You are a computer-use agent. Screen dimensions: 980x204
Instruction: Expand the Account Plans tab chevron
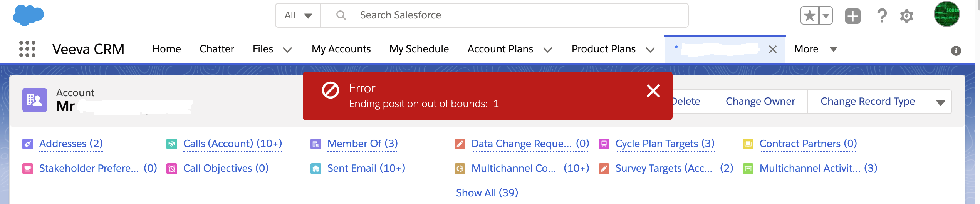pos(548,50)
